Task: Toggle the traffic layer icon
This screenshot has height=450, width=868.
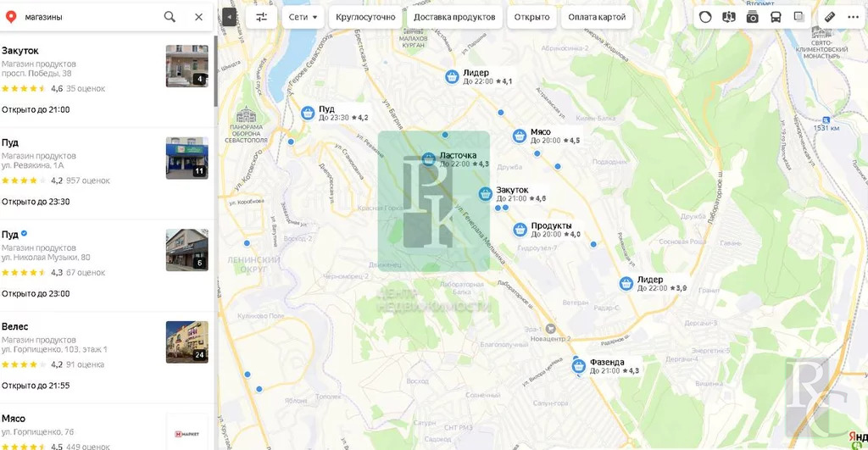Action: [x=705, y=17]
